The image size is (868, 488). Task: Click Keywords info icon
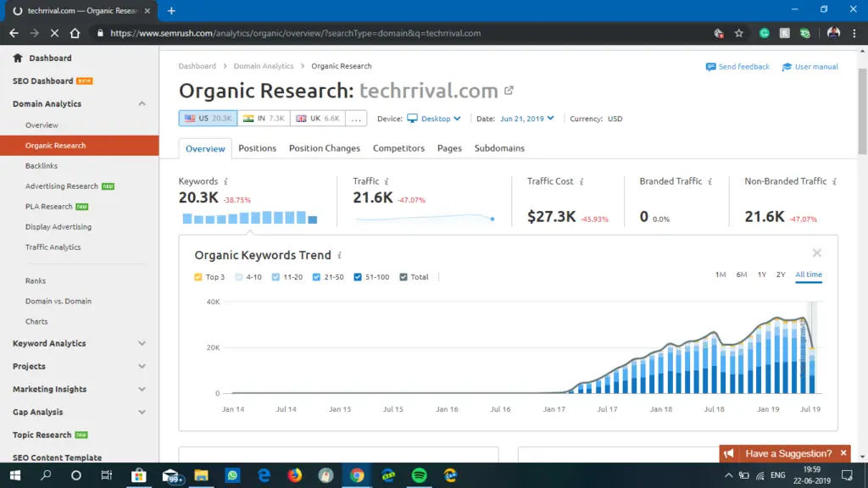(x=225, y=181)
